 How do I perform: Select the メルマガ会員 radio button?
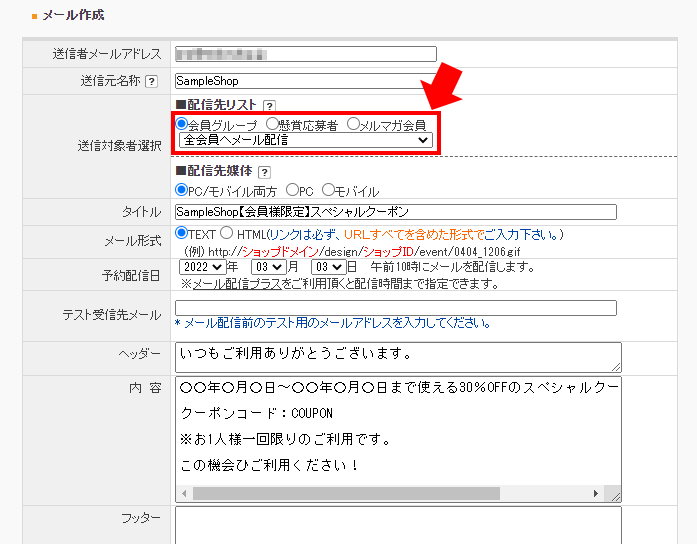353,123
